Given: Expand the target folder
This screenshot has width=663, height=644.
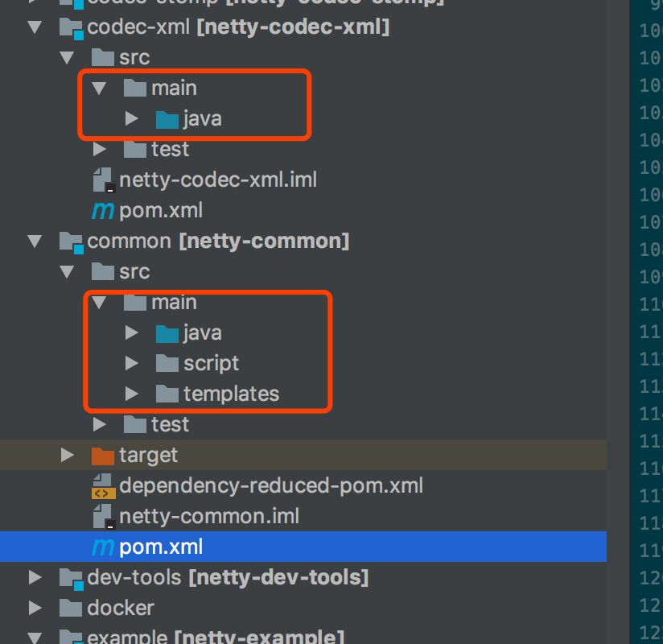Looking at the screenshot, I should coord(68,456).
